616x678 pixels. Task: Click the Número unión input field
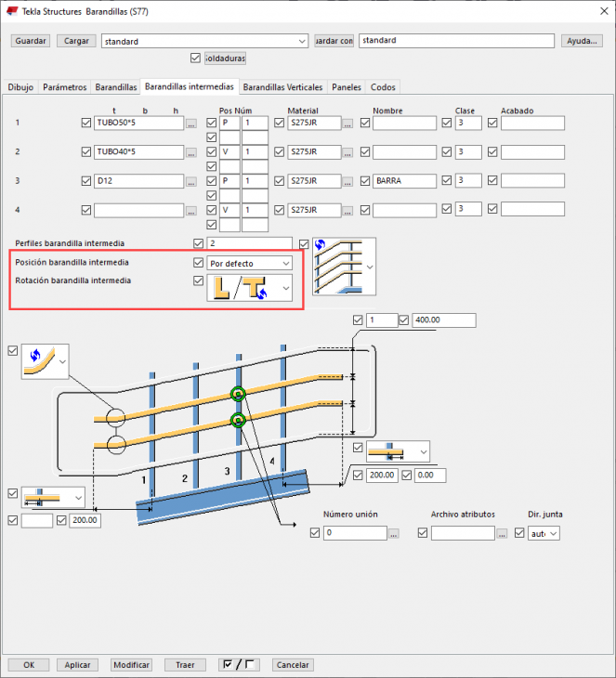pyautogui.click(x=355, y=533)
